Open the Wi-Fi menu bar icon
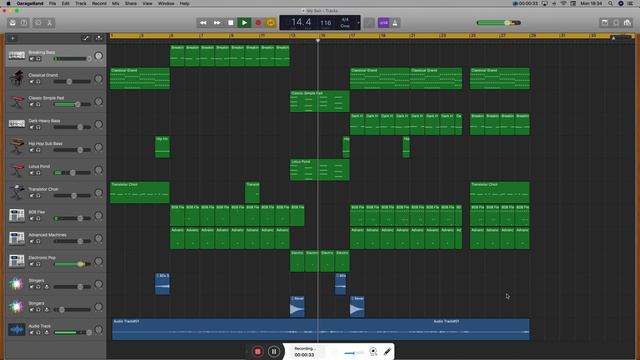Image resolution: width=640 pixels, height=360 pixels. (563, 3)
